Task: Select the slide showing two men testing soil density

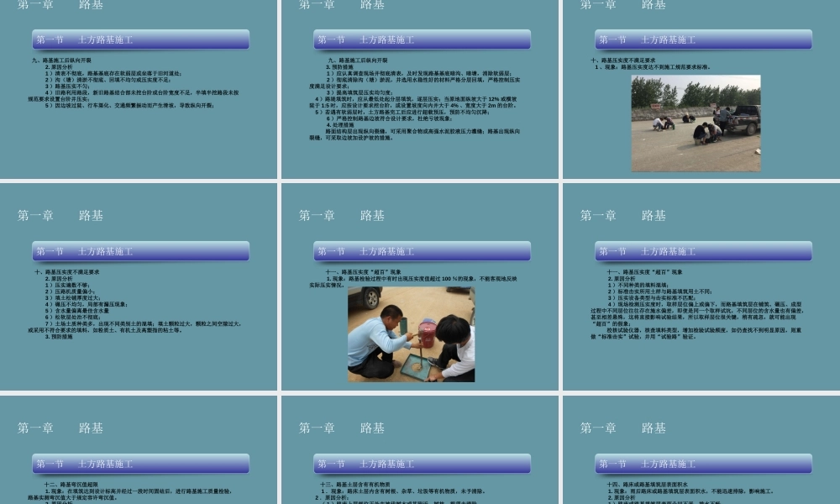Action: click(419, 286)
